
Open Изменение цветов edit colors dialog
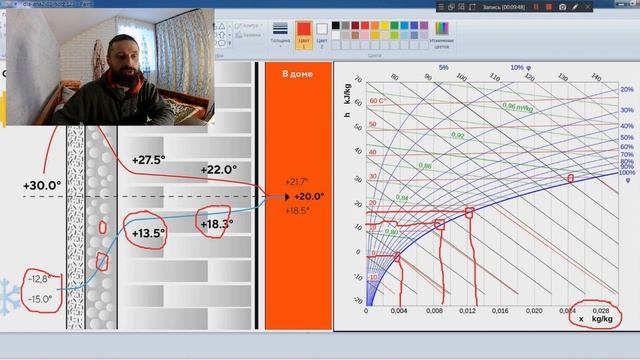(x=442, y=35)
